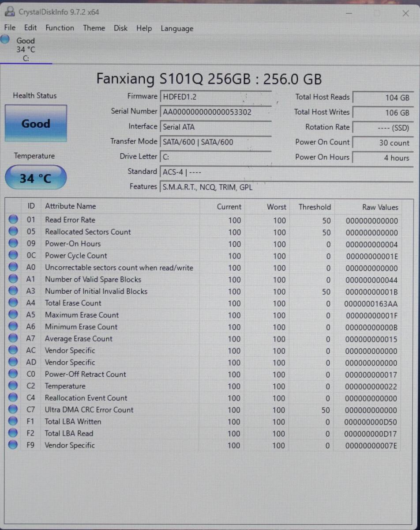Click the Serial Number field
The image size is (420, 530).
click(216, 112)
